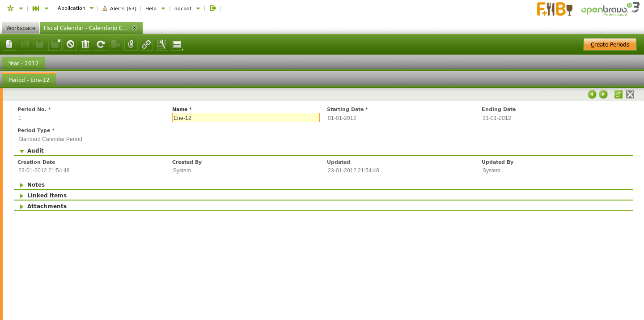This screenshot has height=320, width=644.
Task: Click the new record document icon
Action: (9, 44)
